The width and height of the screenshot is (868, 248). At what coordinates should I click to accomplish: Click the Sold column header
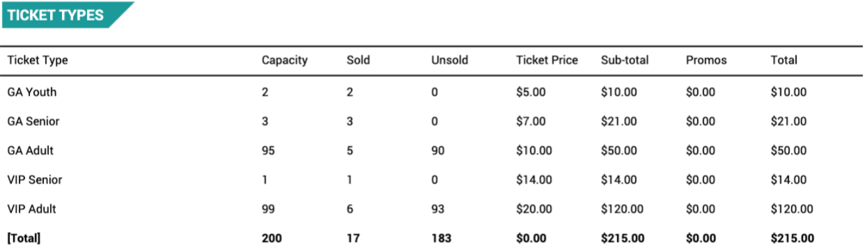point(358,61)
